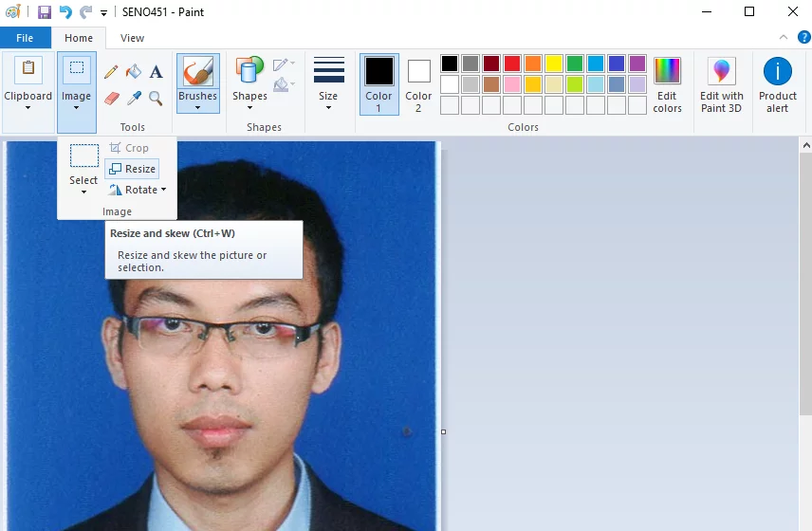The width and height of the screenshot is (812, 531).
Task: Switch to the View tab
Action: coord(133,38)
